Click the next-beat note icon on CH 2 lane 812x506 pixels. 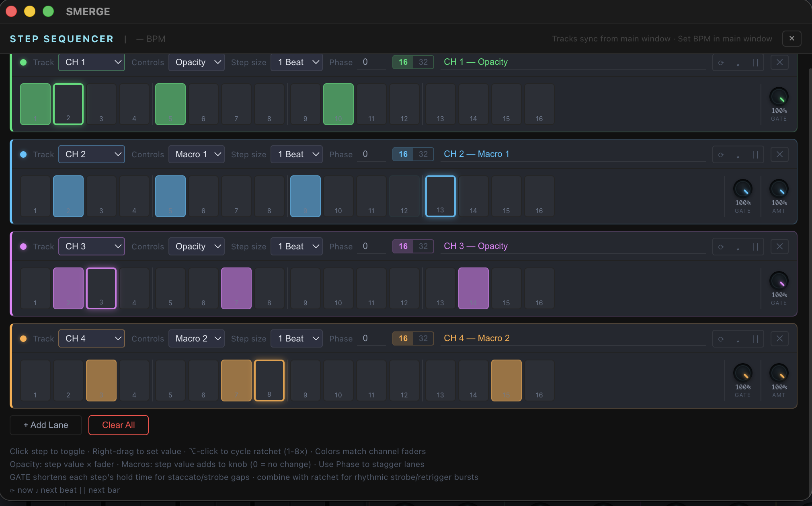[738, 154]
